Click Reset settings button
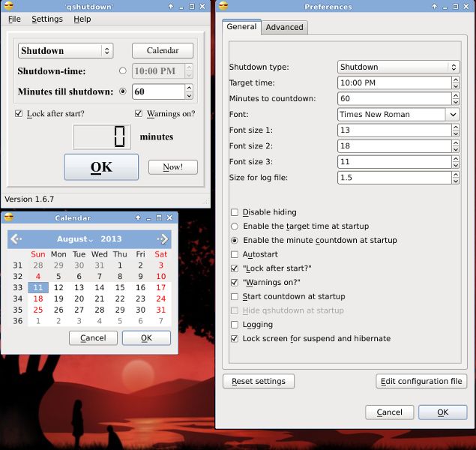 click(x=259, y=381)
